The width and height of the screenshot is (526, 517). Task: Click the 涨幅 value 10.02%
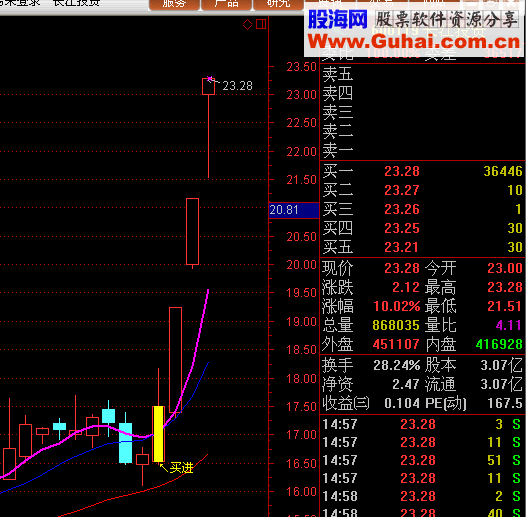coord(397,306)
